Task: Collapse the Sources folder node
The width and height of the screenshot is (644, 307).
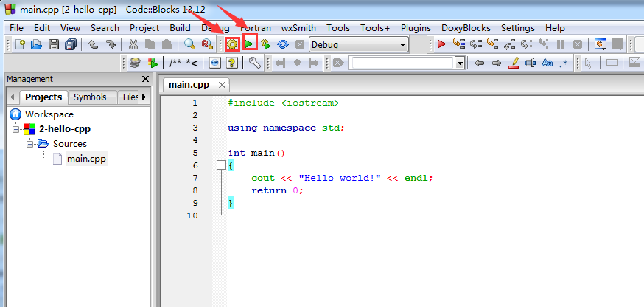Action: tap(30, 145)
